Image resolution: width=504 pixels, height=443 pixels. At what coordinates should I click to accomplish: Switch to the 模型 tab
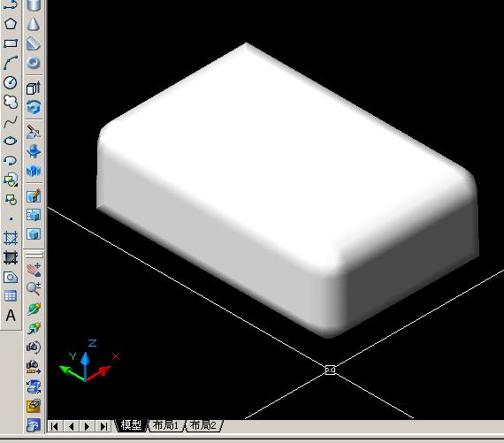tap(131, 425)
